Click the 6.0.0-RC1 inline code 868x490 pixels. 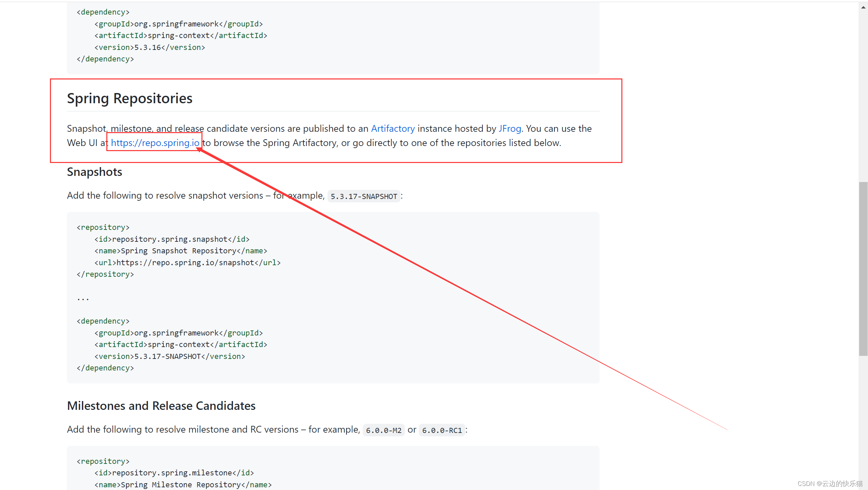click(442, 430)
